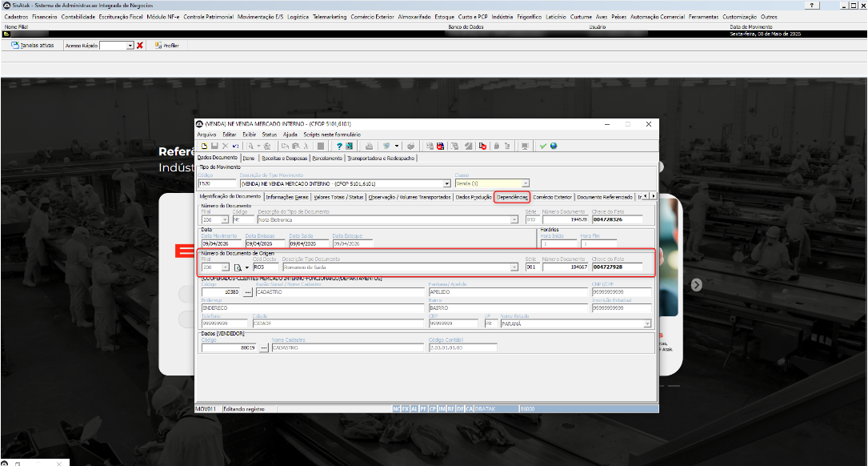Click the help question mark button in title bar
This screenshot has width=868, height=466.
click(811, 5)
